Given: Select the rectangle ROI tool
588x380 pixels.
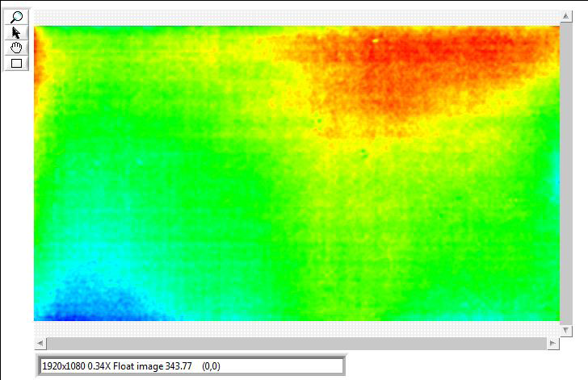Looking at the screenshot, I should coord(16,63).
